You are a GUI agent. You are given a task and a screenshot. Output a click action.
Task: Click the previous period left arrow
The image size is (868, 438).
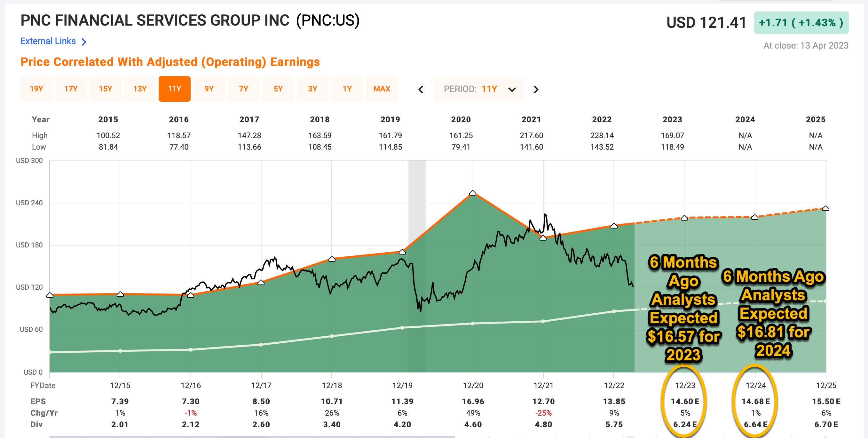tap(421, 89)
